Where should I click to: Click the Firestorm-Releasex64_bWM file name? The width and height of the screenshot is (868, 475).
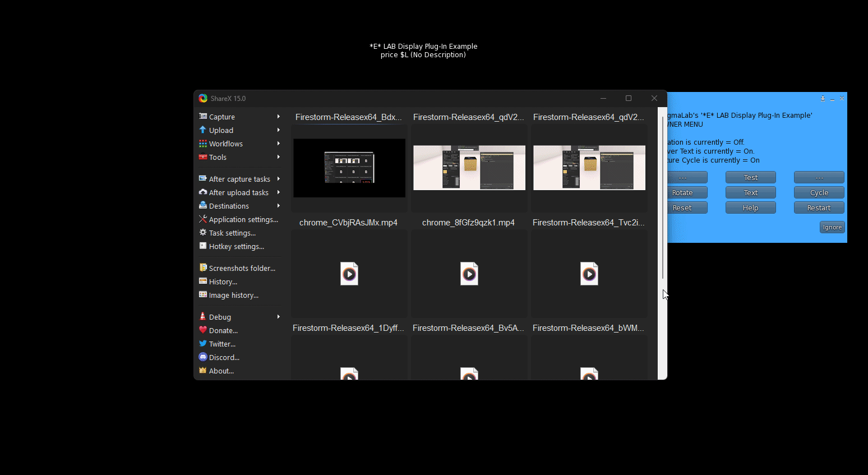(x=588, y=328)
